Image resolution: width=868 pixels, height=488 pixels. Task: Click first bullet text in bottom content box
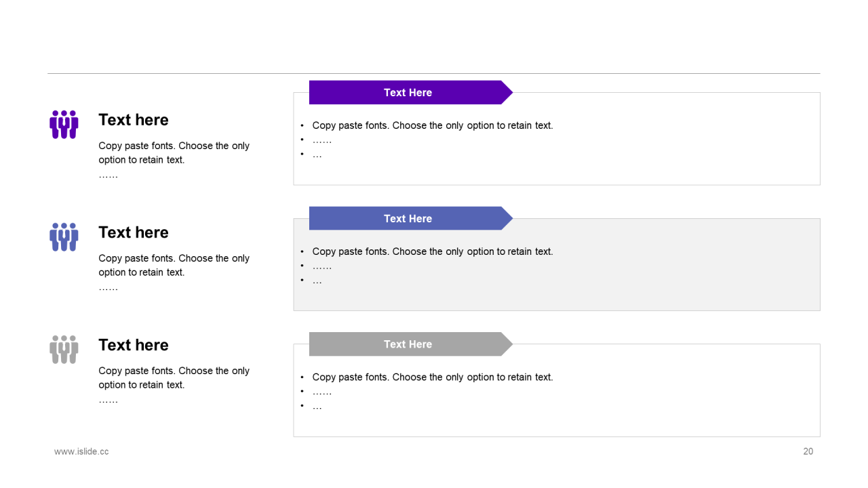(x=432, y=377)
